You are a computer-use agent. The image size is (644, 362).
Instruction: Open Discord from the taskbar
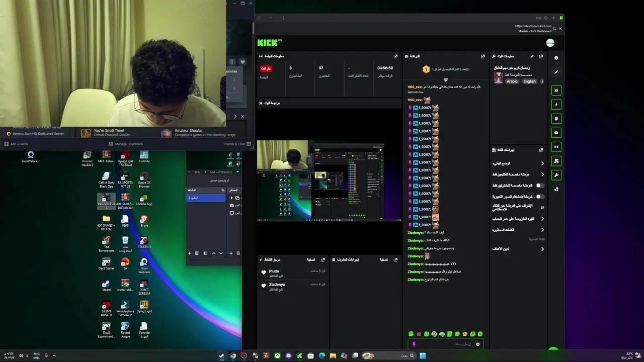pos(288,356)
